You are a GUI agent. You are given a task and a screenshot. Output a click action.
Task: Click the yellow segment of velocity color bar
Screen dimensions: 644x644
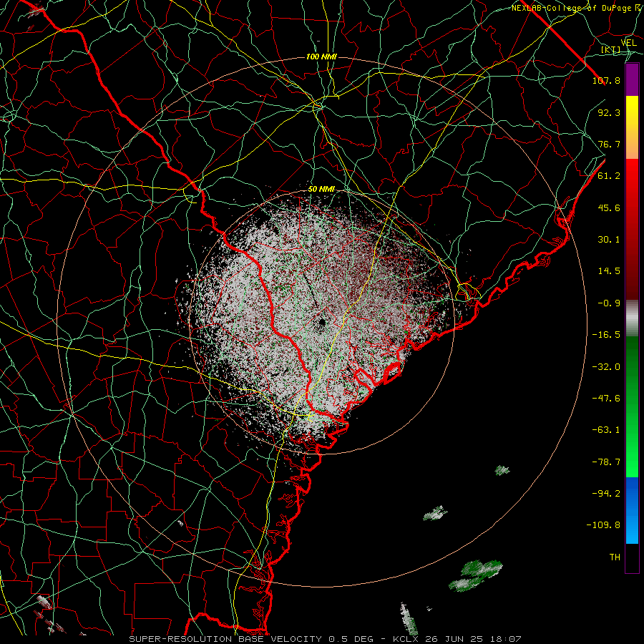coord(632,127)
